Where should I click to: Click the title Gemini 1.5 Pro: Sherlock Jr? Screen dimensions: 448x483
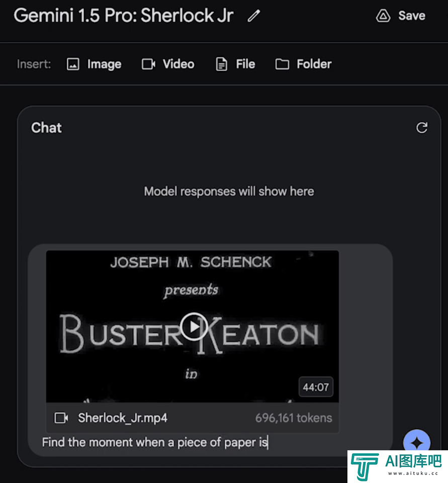click(124, 16)
